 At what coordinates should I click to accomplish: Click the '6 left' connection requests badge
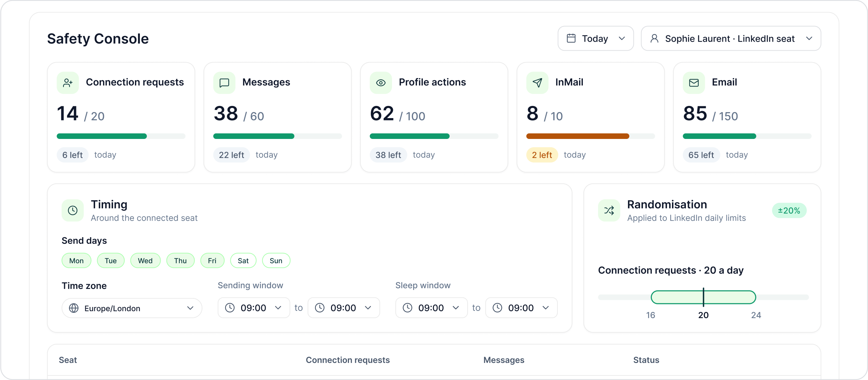[x=73, y=155]
